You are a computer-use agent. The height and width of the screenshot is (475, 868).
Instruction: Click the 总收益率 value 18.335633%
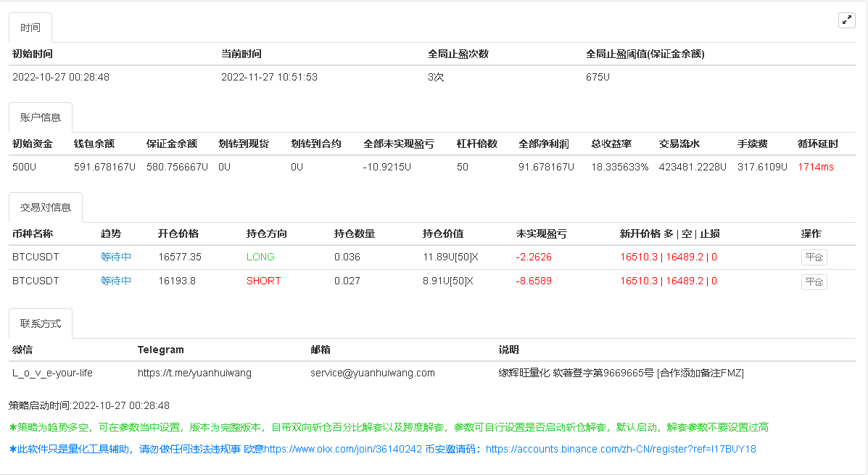click(x=619, y=167)
